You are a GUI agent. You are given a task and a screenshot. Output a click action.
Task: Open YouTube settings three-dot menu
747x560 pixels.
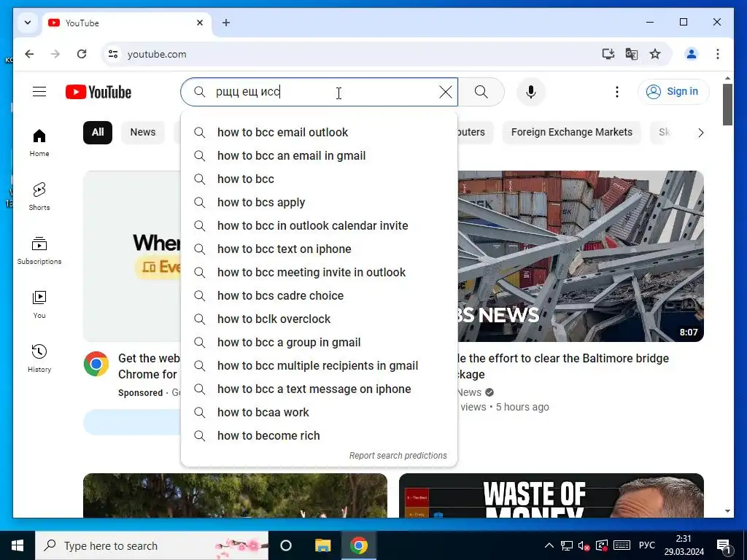click(617, 92)
